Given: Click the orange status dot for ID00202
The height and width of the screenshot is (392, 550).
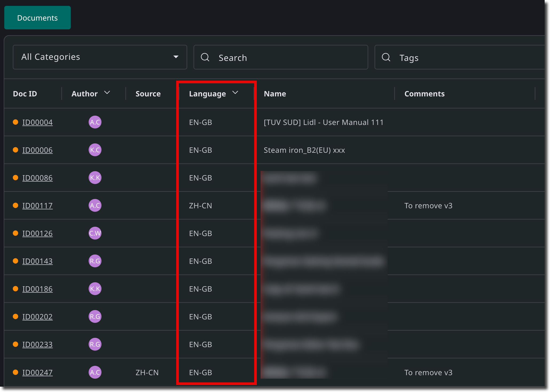Looking at the screenshot, I should 15,316.
